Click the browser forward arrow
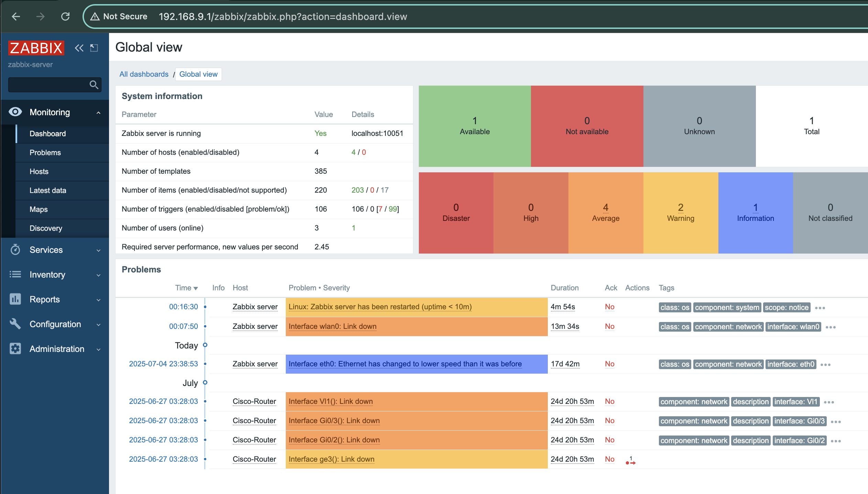868x494 pixels. pyautogui.click(x=41, y=16)
